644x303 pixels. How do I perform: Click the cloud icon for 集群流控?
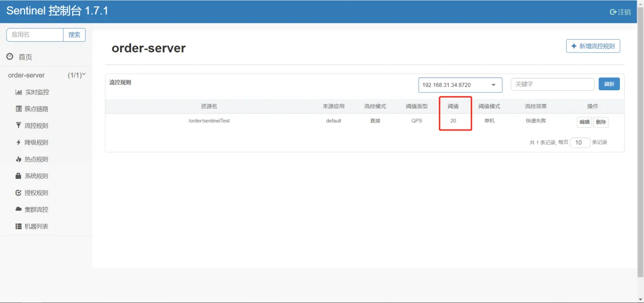[18, 209]
